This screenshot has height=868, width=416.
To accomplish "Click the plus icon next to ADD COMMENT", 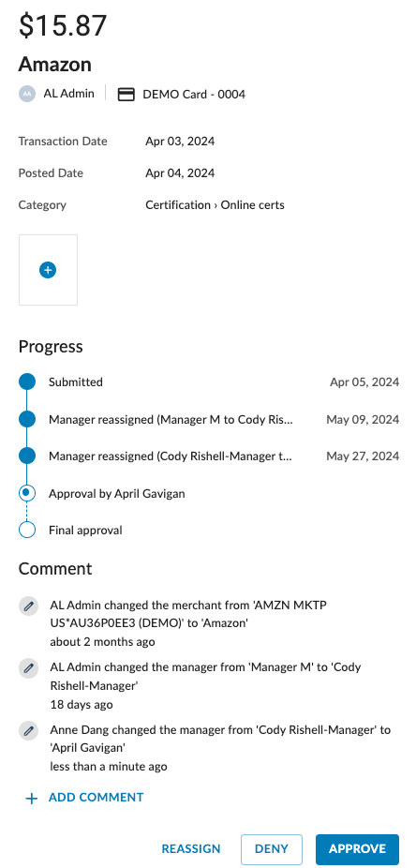I will 32,799.
